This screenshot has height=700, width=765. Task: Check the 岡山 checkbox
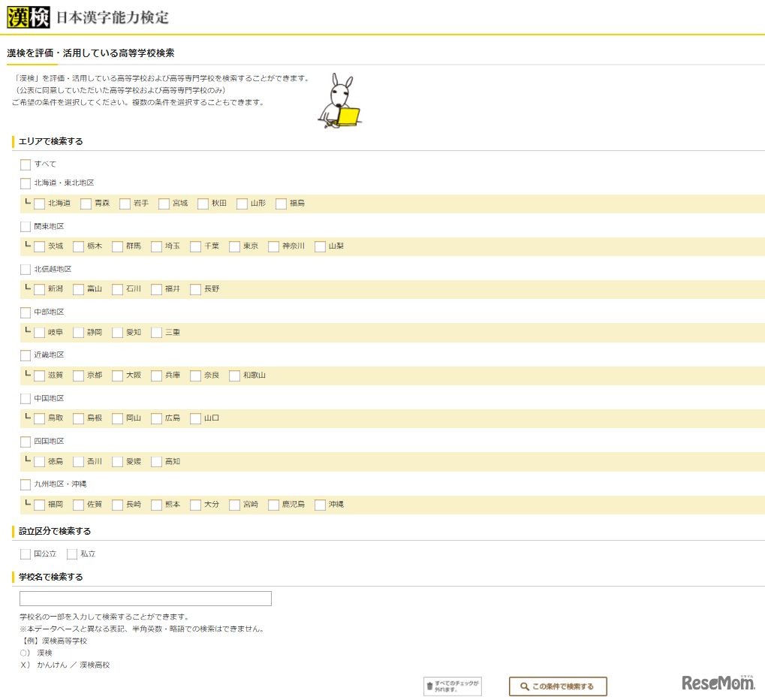click(x=118, y=419)
